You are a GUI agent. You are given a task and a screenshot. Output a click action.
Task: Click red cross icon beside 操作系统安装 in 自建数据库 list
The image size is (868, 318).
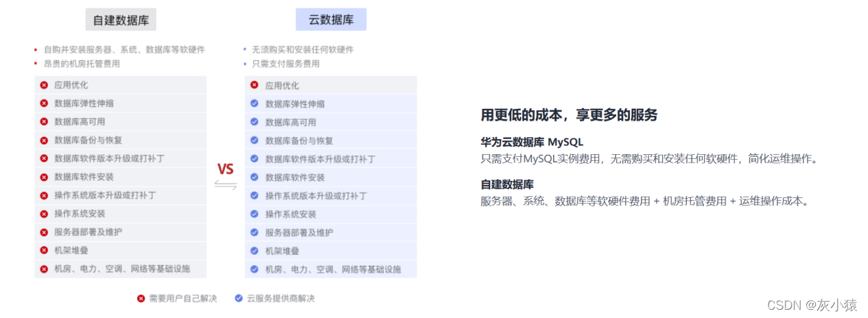[44, 213]
